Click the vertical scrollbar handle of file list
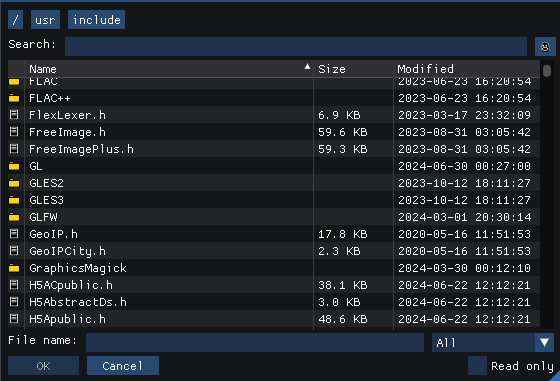 [x=547, y=70]
